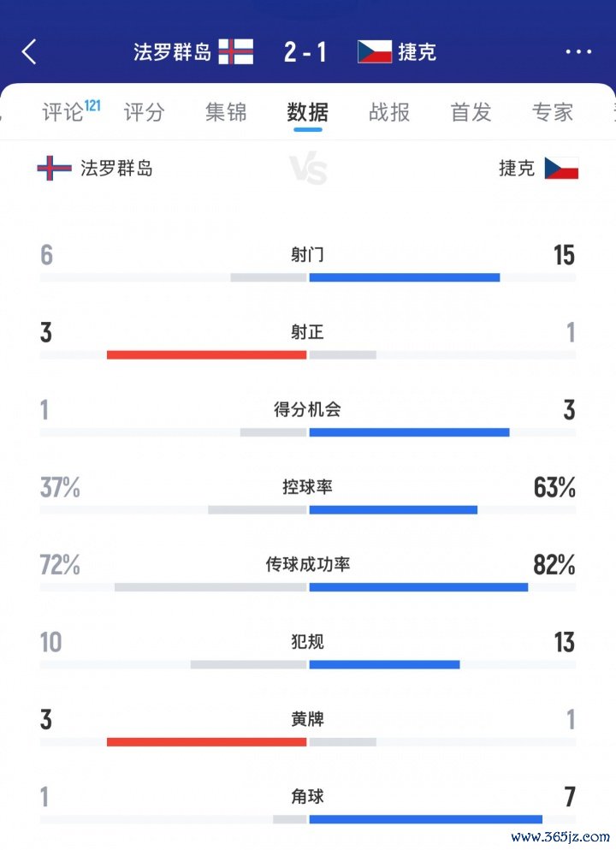Image resolution: width=616 pixels, height=850 pixels.
Task: Click the red 射正 shots-on-target bar
Action: point(206,354)
